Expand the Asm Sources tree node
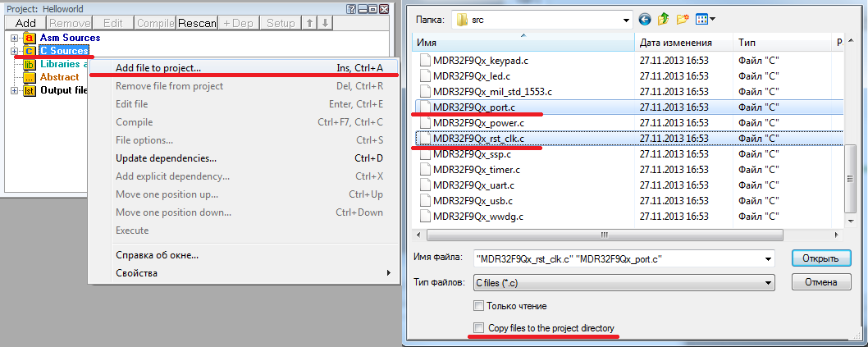Viewport: 868px width, 347px height. 15,38
